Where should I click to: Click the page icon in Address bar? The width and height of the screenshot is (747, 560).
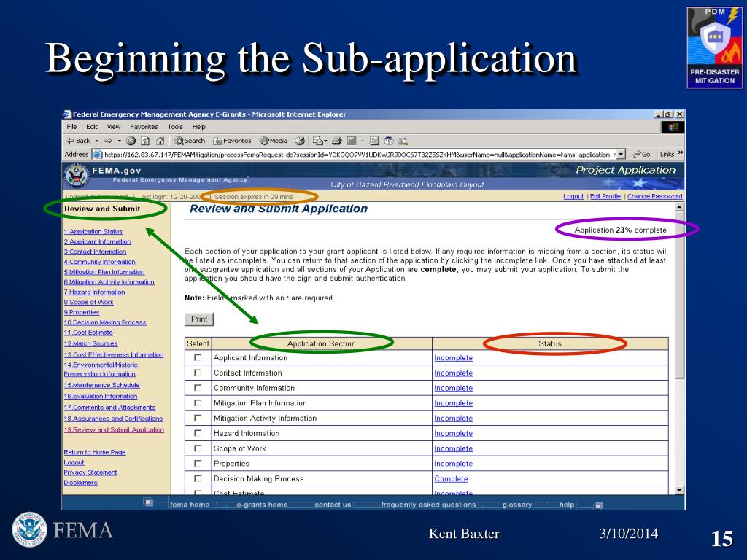pos(97,155)
